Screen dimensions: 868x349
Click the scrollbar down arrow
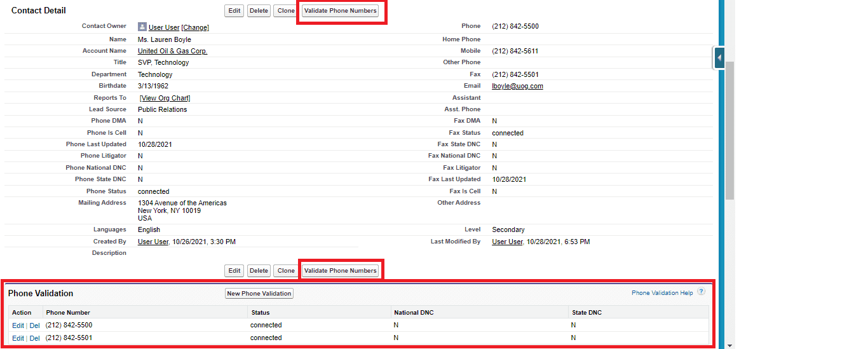(x=729, y=345)
